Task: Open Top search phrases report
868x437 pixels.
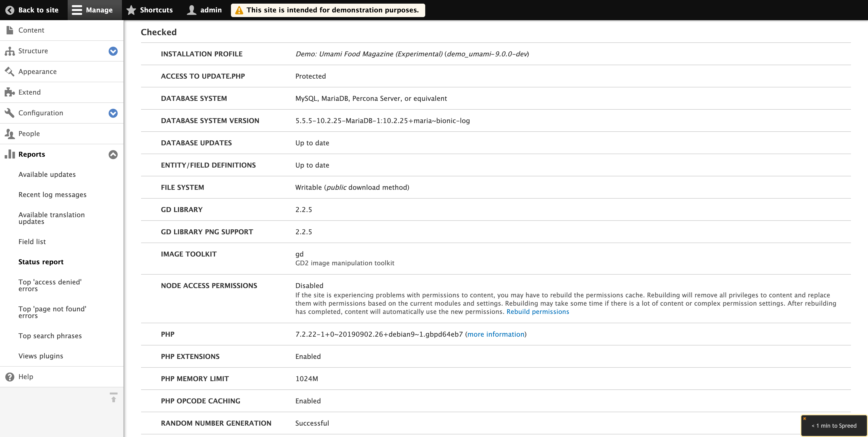Action: coord(50,336)
